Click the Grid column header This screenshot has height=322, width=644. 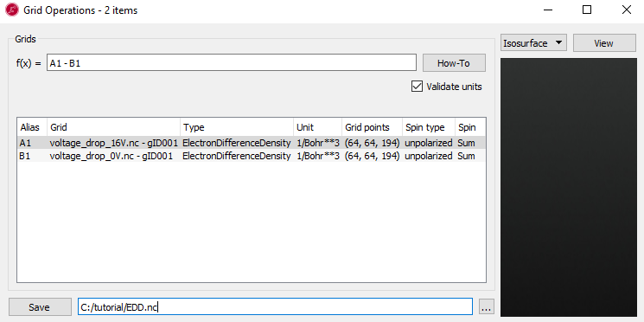click(114, 127)
